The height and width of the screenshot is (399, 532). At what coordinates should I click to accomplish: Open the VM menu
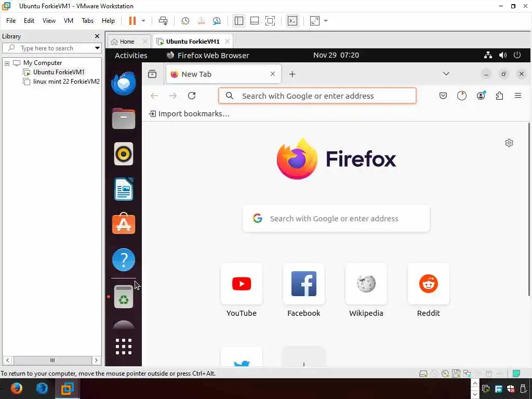coord(69,21)
